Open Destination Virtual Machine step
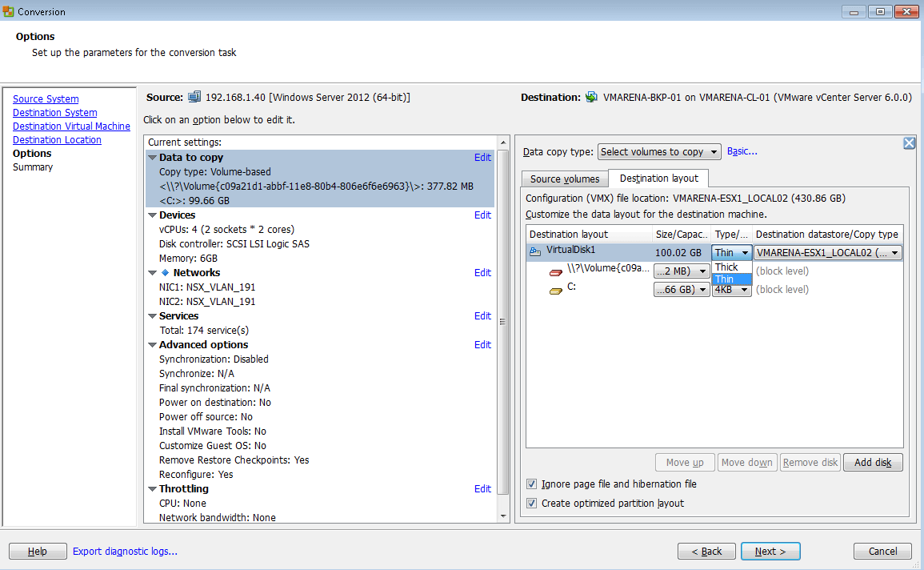The width and height of the screenshot is (924, 570). pos(71,126)
